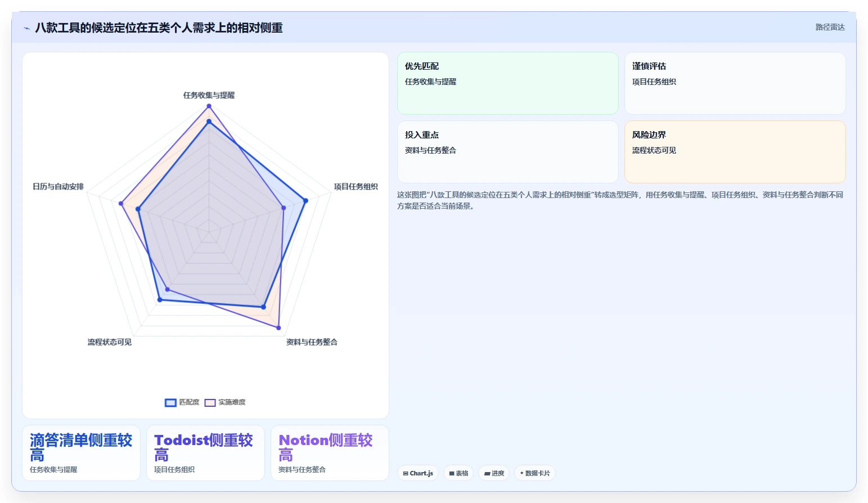Click the 实施难度 point on 资料与任务整合 axis
Viewport: 868px width, 503px height.
[278, 327]
